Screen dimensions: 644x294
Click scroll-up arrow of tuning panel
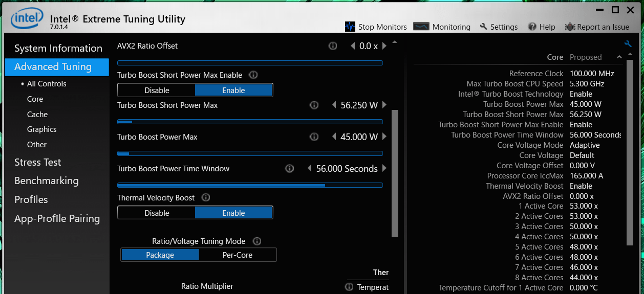click(x=394, y=42)
